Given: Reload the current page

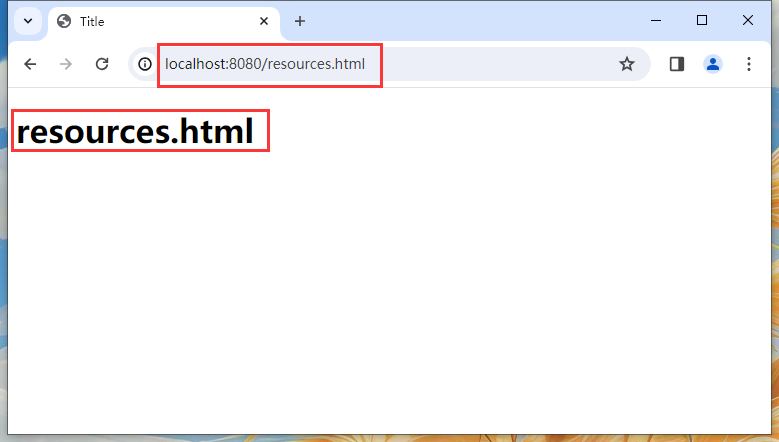Looking at the screenshot, I should [102, 64].
